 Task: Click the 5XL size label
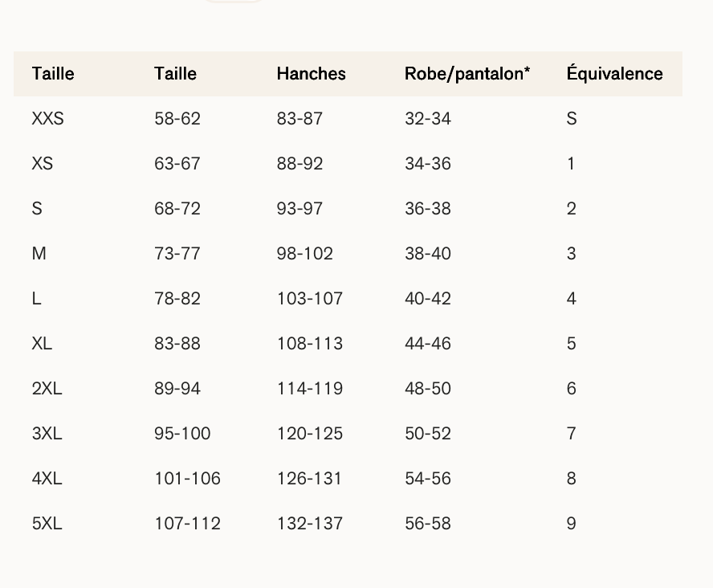point(47,524)
